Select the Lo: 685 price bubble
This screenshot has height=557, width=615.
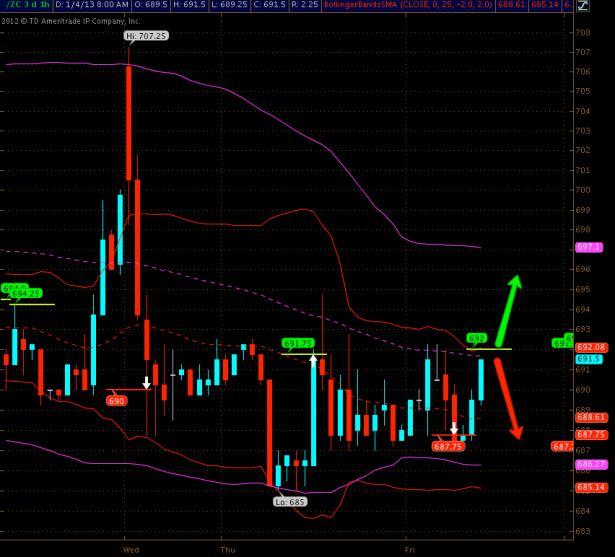tap(290, 502)
